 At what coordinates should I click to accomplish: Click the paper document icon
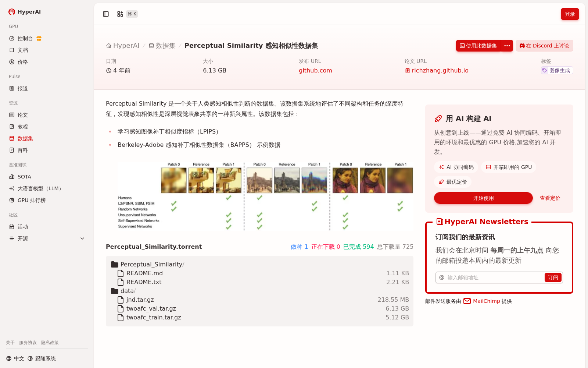coord(408,71)
